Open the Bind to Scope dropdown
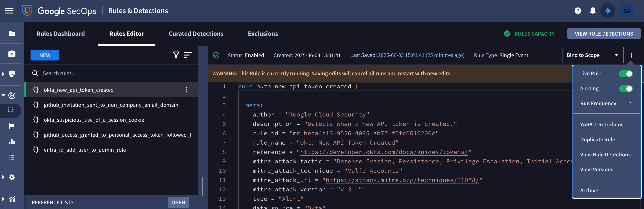This screenshot has width=644, height=209. click(x=593, y=55)
